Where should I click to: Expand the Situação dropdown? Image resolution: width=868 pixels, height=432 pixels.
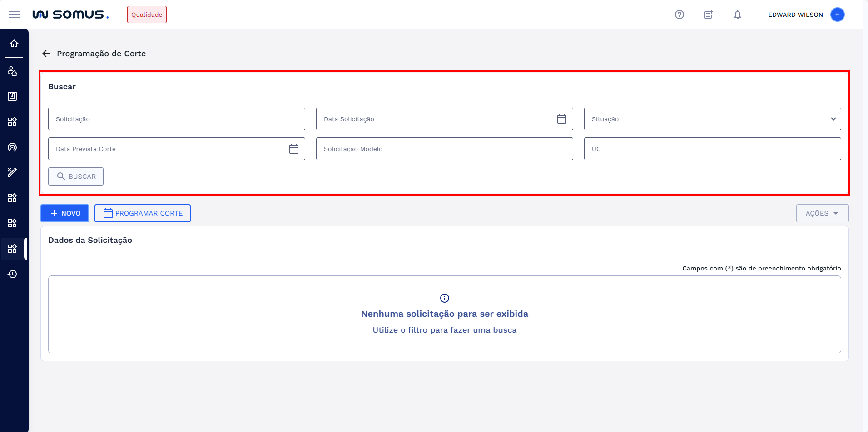tap(712, 119)
